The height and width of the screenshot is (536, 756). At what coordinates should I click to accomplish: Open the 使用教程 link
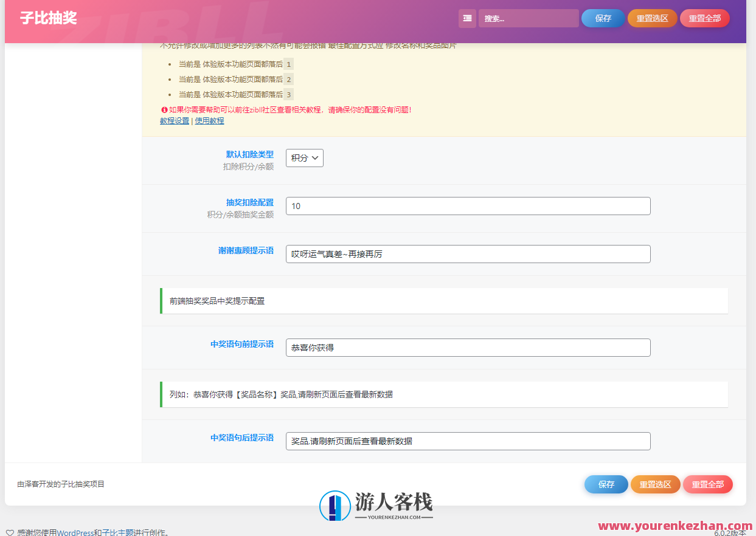tap(209, 120)
